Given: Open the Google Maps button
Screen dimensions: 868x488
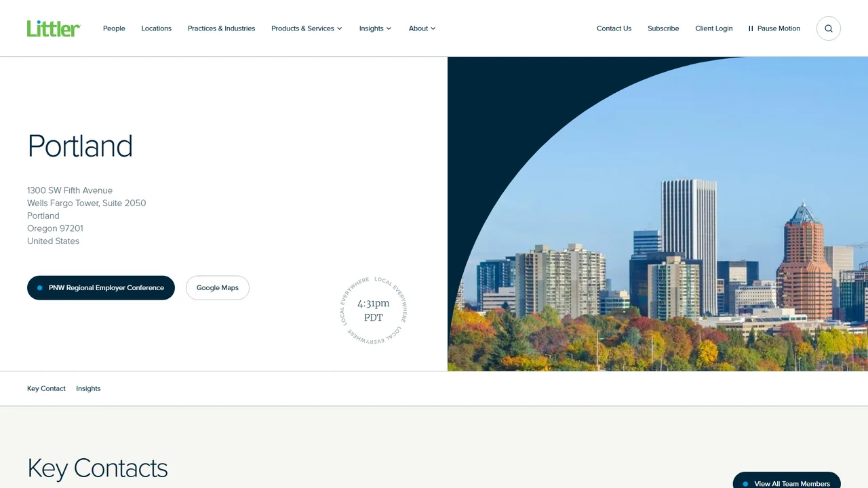Looking at the screenshot, I should 218,288.
